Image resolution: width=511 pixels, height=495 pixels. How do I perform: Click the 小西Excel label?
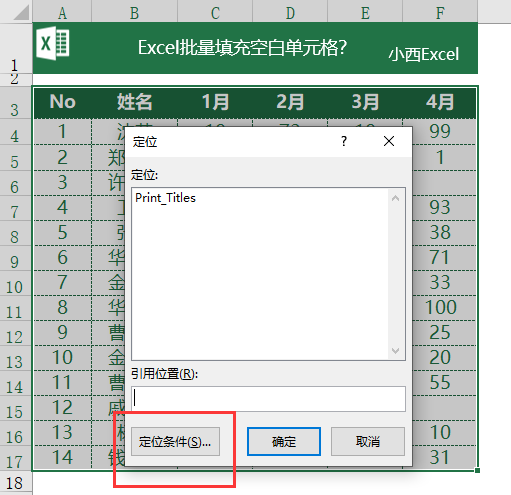coord(424,54)
